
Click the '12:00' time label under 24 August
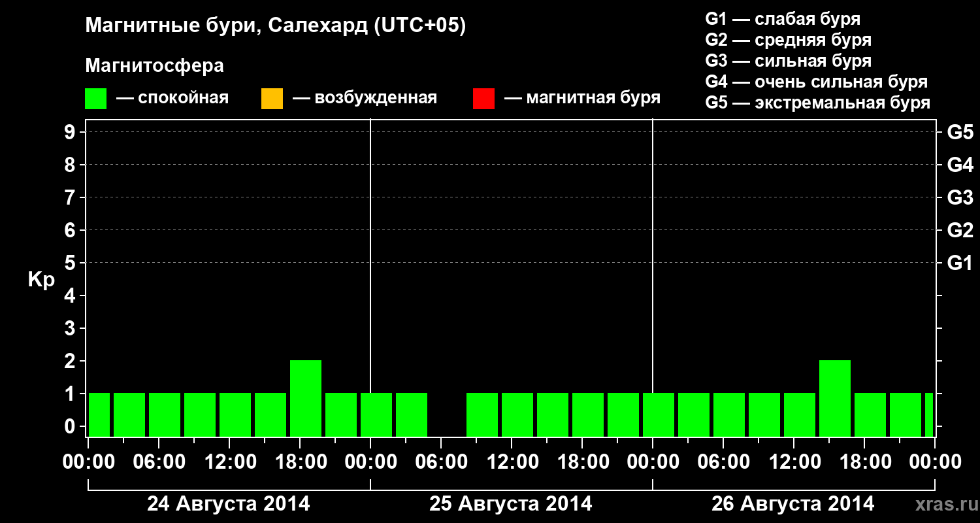click(x=230, y=462)
